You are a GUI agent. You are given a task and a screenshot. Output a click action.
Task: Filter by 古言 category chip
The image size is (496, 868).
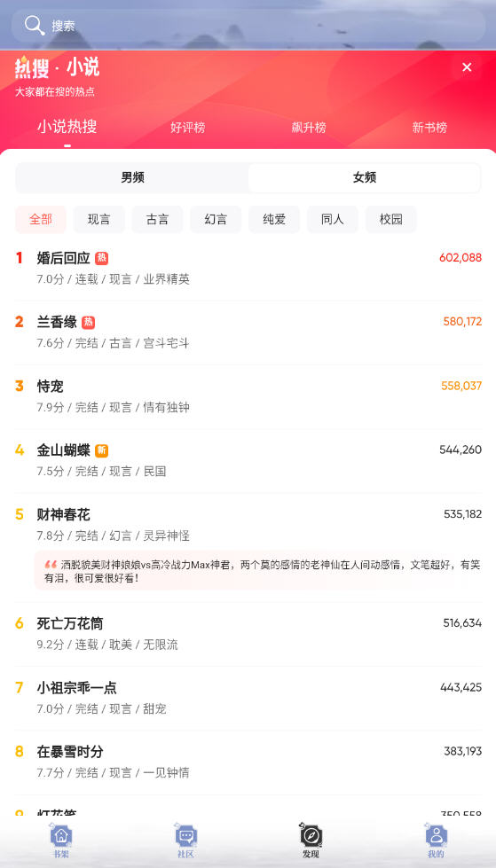157,219
